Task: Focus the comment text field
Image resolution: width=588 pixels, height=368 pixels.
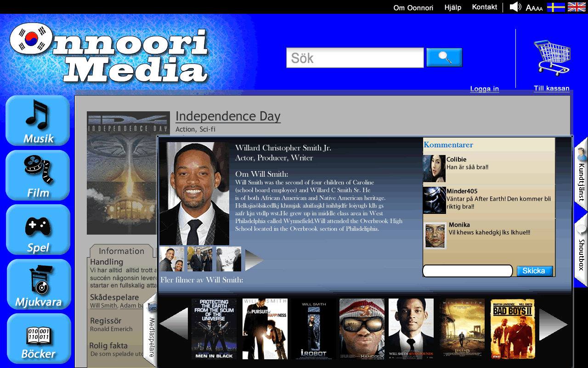Action: (468, 271)
